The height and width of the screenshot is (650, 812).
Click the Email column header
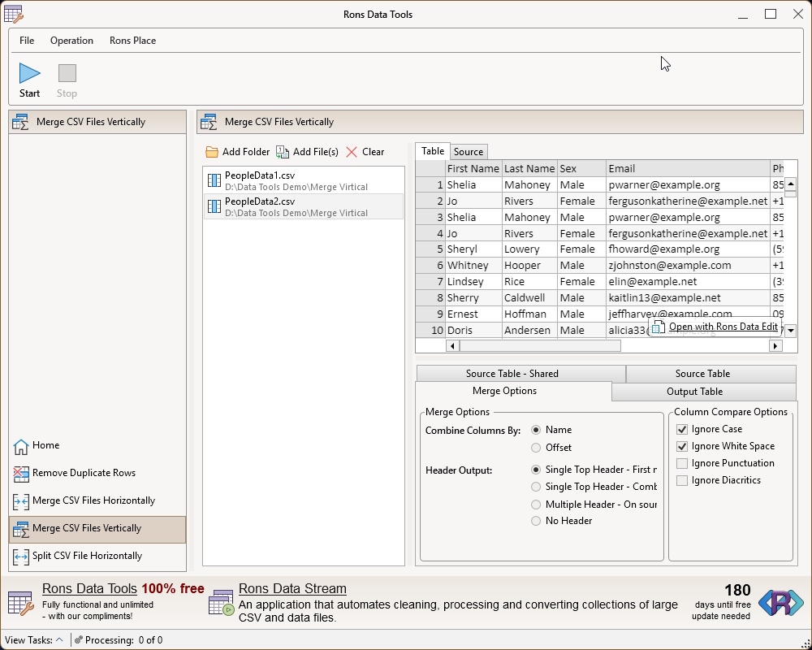689,168
